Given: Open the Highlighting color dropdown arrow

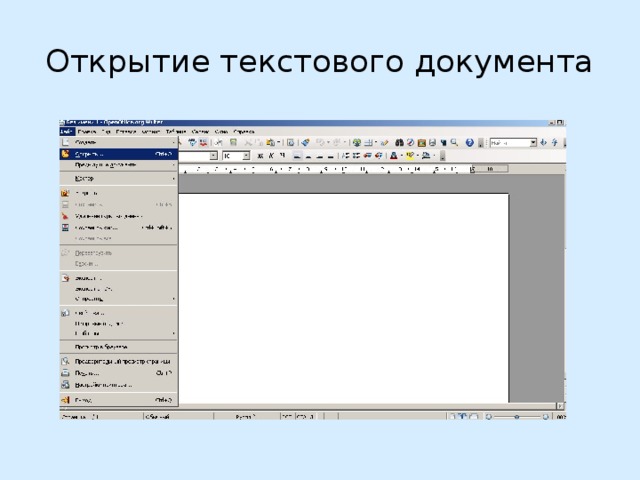Looking at the screenshot, I should pyautogui.click(x=418, y=156).
